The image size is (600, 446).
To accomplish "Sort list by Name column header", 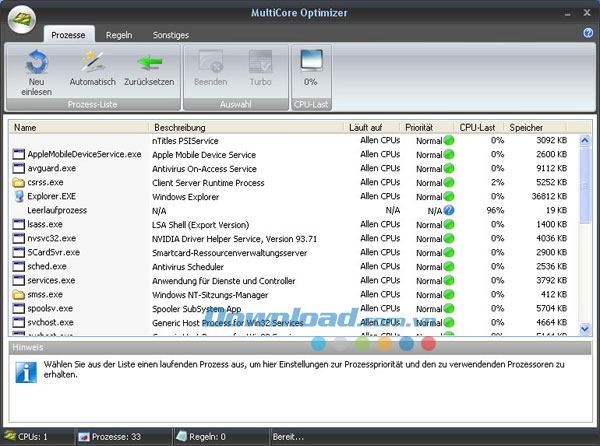I will click(80, 128).
